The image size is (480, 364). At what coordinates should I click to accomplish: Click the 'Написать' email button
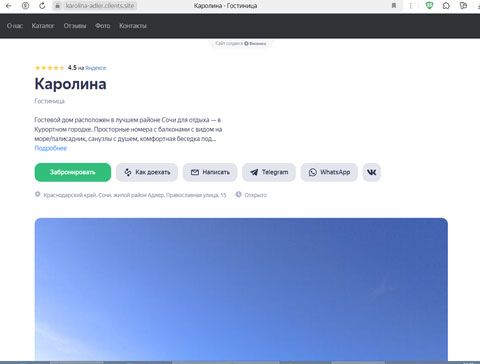coord(210,172)
